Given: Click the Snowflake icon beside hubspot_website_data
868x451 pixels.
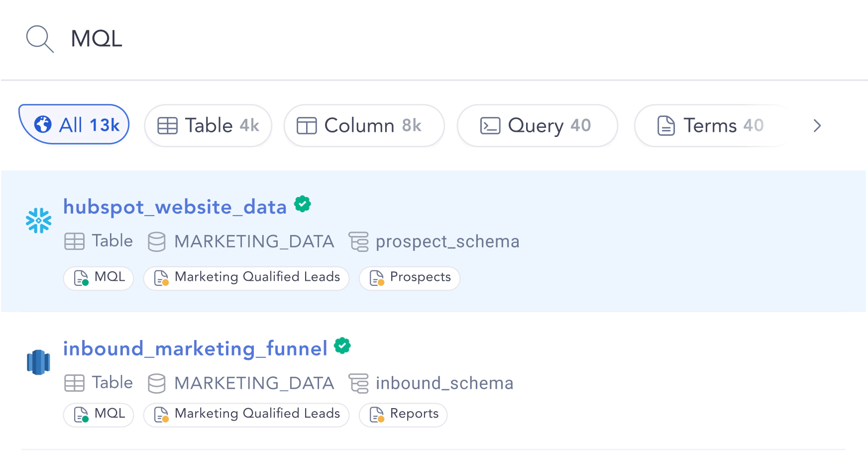Looking at the screenshot, I should tap(38, 221).
